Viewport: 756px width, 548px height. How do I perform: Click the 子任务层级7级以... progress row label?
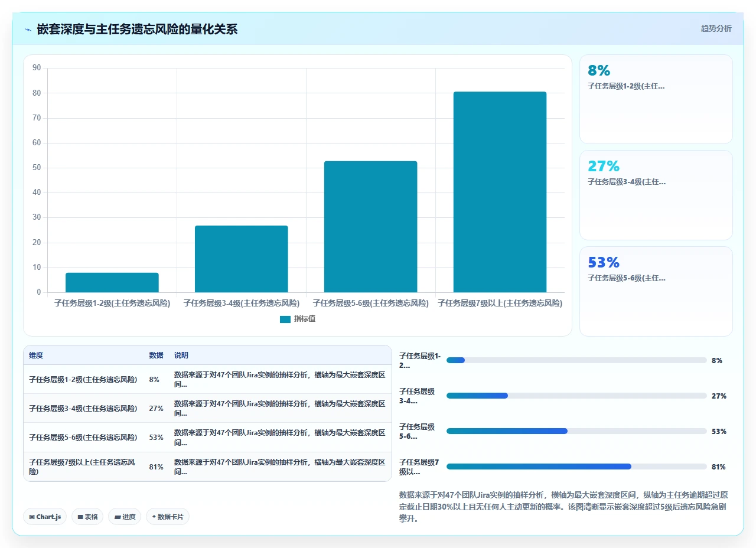[419, 467]
